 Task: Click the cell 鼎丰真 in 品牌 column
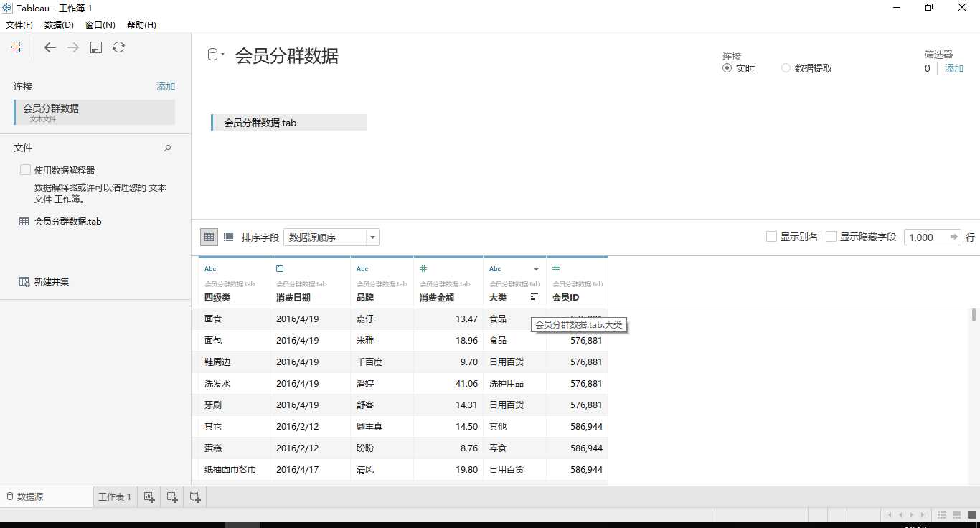point(382,427)
